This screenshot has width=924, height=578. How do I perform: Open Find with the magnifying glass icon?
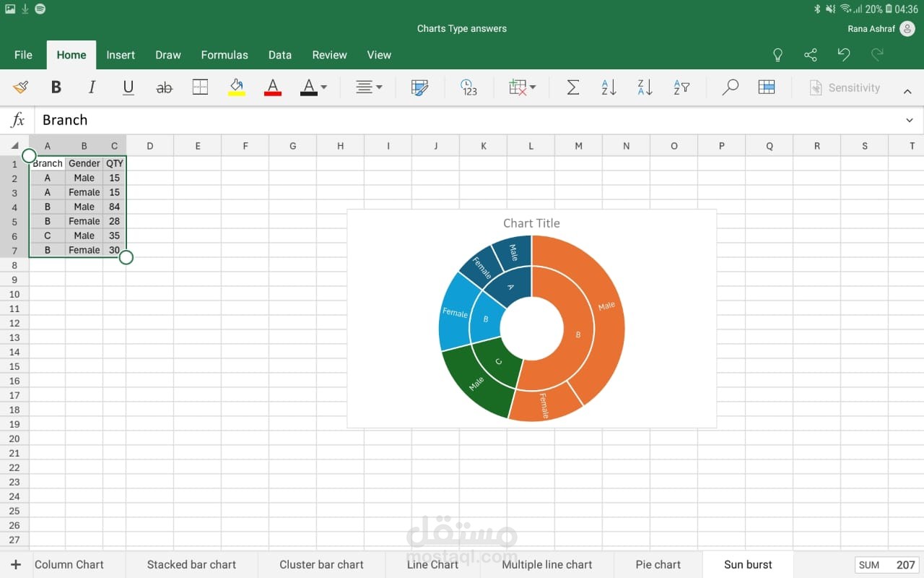click(x=730, y=87)
